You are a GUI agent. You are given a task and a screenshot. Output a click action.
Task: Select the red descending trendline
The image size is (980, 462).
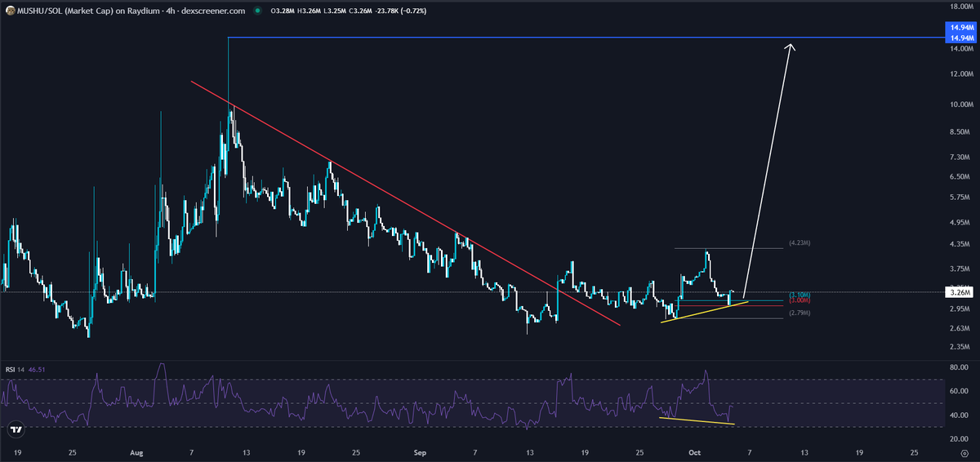(406, 203)
